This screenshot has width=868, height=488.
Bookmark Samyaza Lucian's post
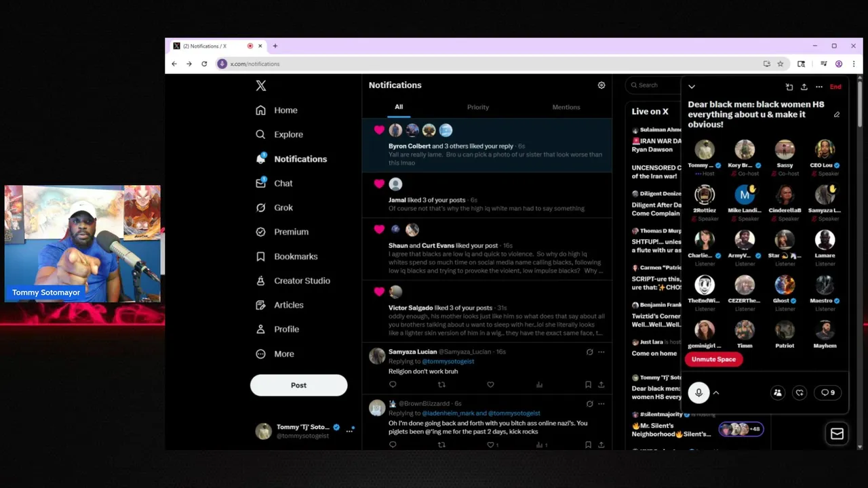click(588, 384)
